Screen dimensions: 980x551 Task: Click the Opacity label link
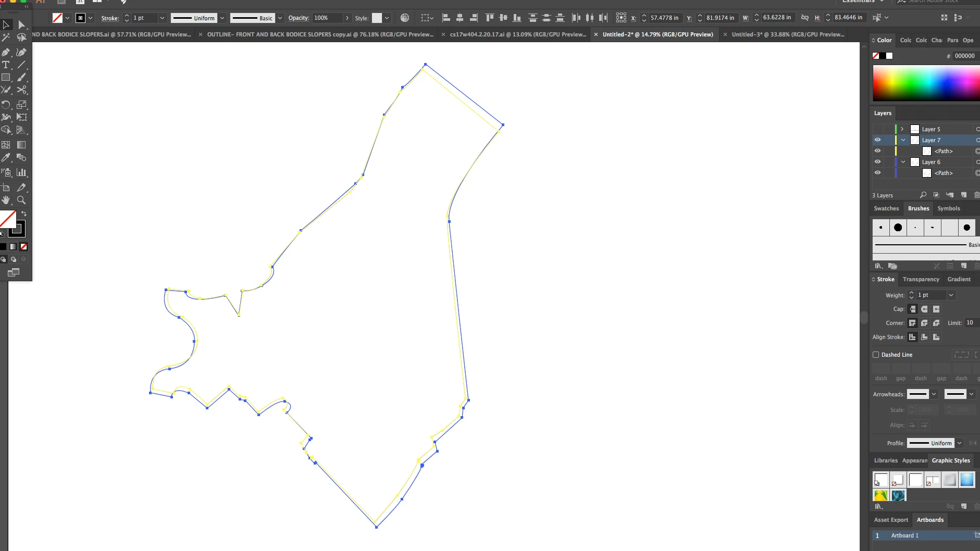(x=299, y=18)
